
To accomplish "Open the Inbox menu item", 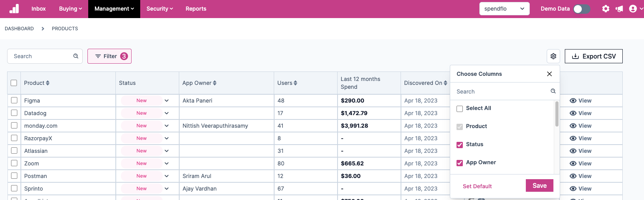I will (x=39, y=9).
